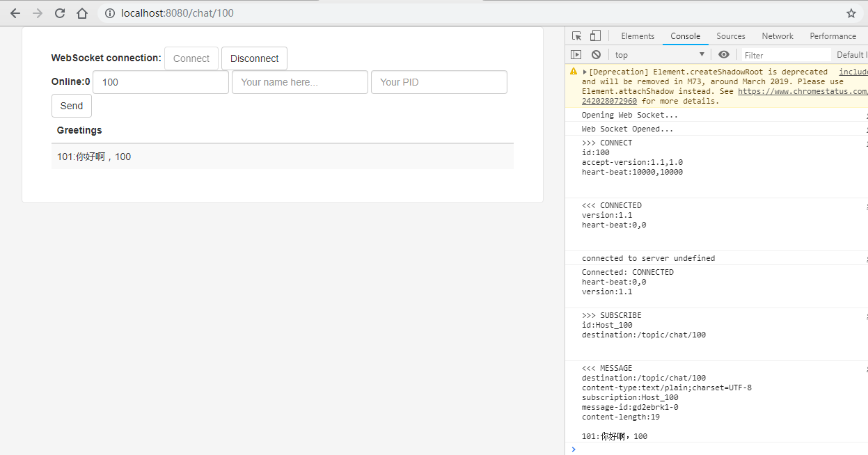Viewport: 868px width, 455px height.
Task: Click the Send button
Action: (x=72, y=106)
